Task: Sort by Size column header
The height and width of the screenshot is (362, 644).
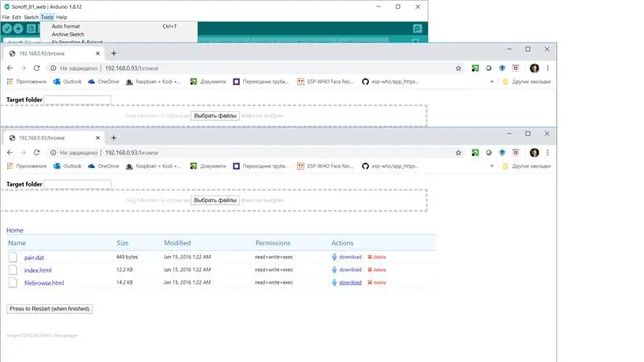Action: point(122,243)
